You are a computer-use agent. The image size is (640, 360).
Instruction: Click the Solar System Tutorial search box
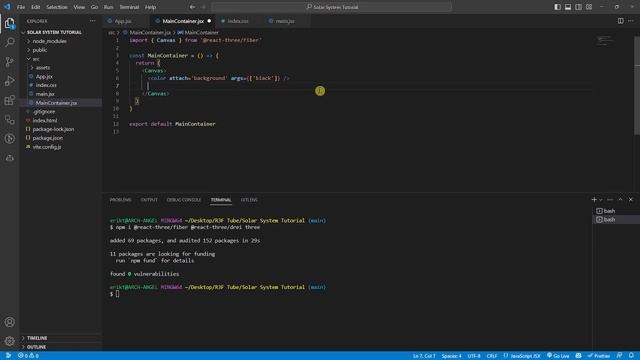pyautogui.click(x=332, y=7)
